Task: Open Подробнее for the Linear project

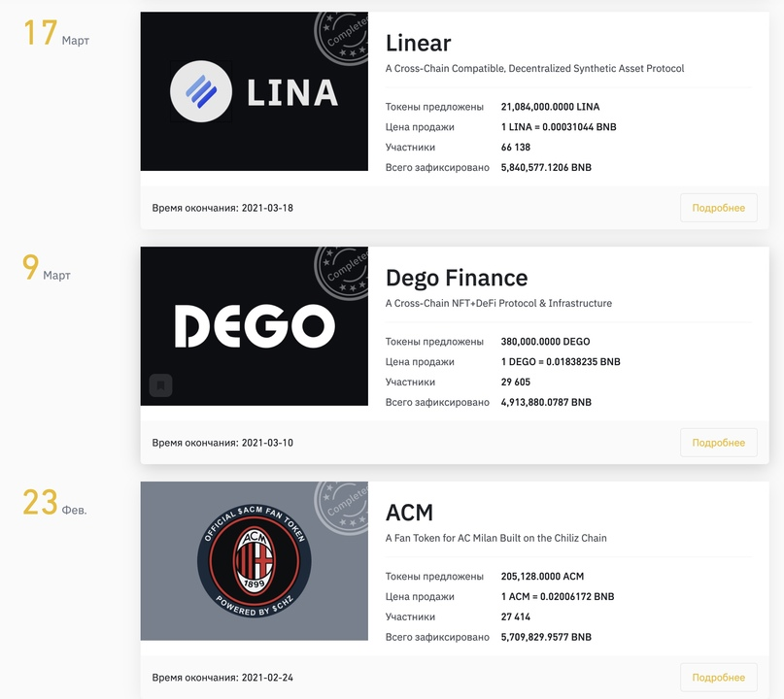Action: [x=719, y=208]
